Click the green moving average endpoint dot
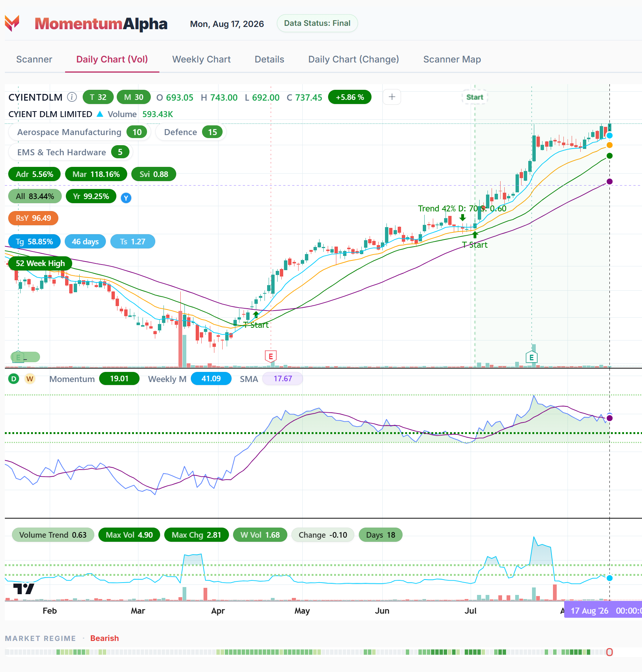 (609, 156)
